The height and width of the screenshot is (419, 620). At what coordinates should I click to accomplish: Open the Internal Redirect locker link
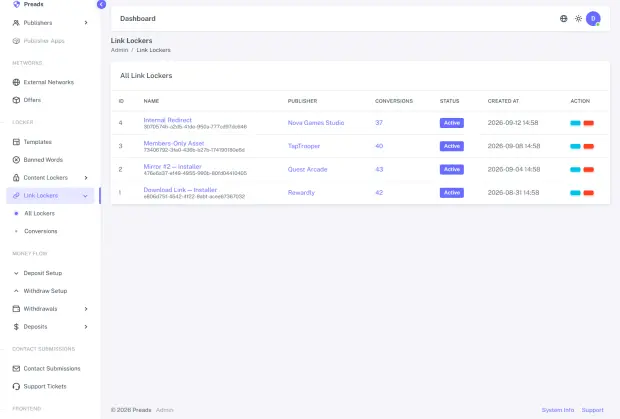coord(168,120)
